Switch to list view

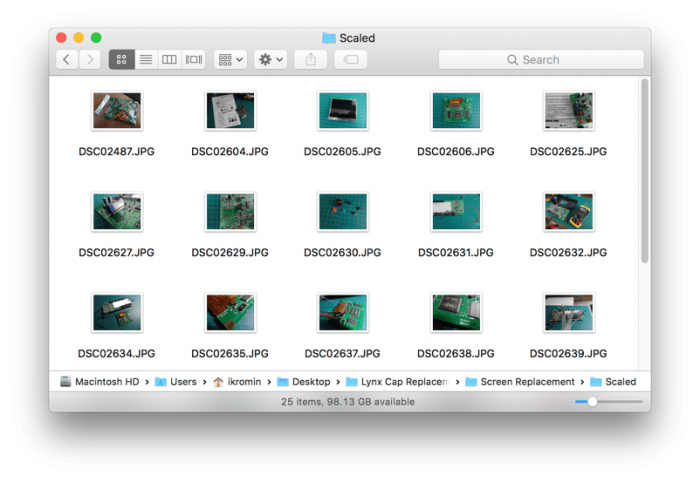pos(146,59)
